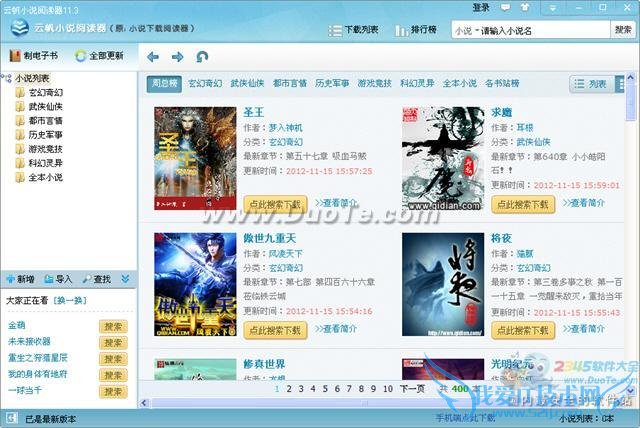Open the 排行榜 ranking chart
This screenshot has width=640, height=428.
(x=416, y=30)
